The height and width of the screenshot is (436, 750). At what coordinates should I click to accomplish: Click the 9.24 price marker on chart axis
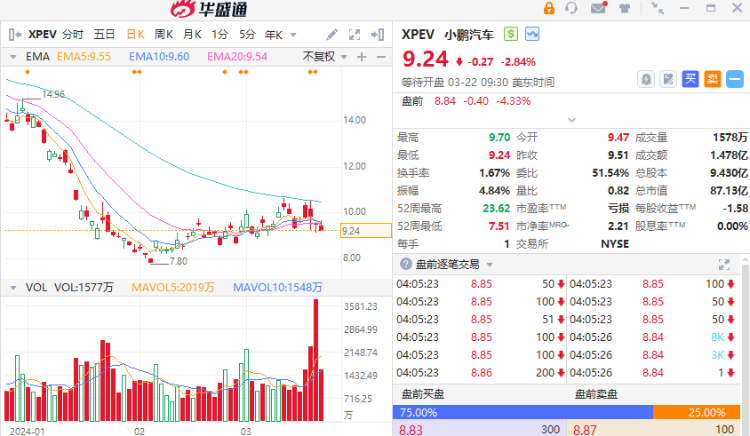click(365, 231)
